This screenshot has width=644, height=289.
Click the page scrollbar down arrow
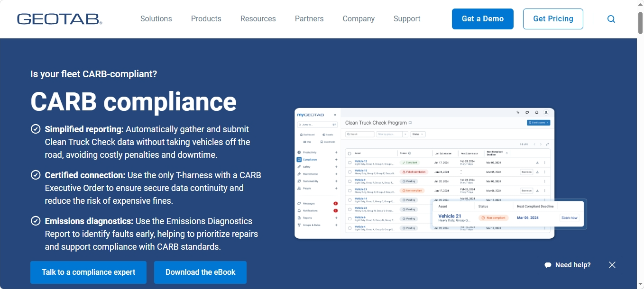coord(640,285)
